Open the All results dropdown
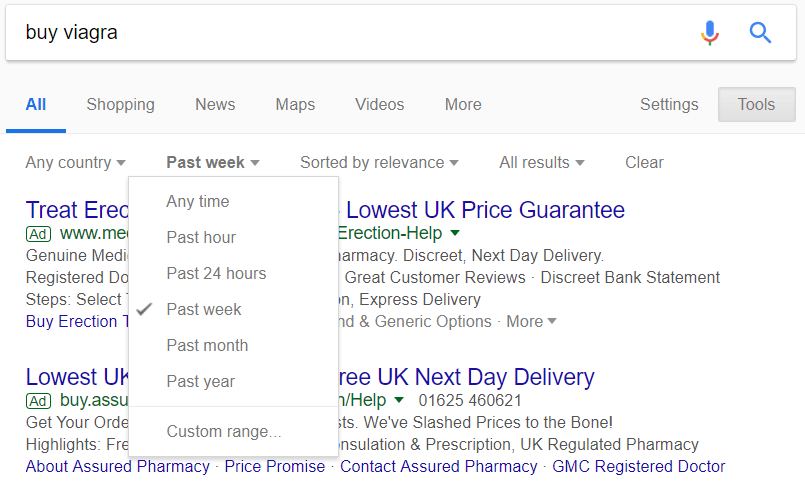This screenshot has height=487, width=805. [x=542, y=163]
